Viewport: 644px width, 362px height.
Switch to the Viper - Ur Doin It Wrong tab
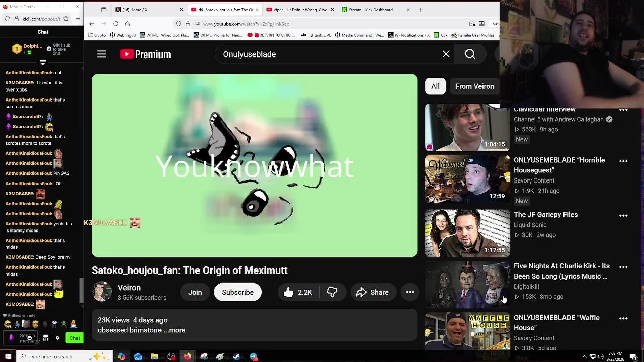[x=299, y=10]
